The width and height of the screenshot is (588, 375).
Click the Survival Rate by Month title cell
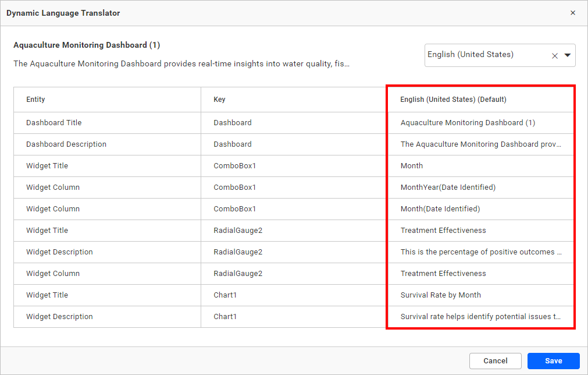pyautogui.click(x=440, y=295)
